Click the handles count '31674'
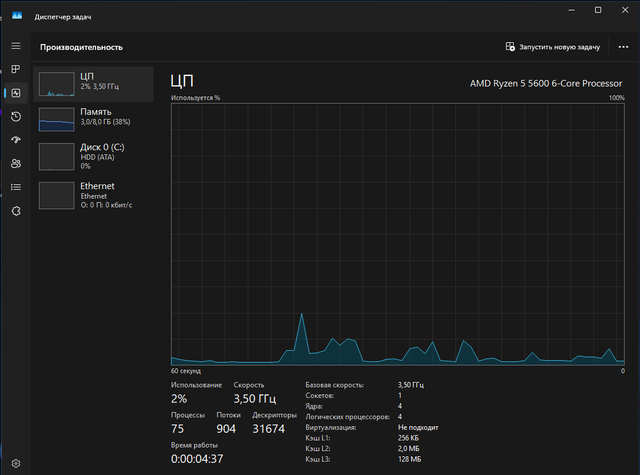 tap(269, 429)
